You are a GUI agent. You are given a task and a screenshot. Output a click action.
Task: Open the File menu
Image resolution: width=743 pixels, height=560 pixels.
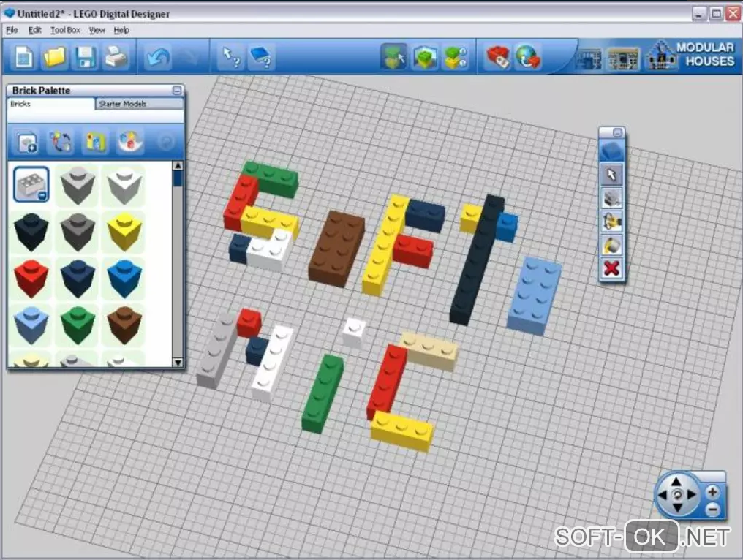coord(12,30)
